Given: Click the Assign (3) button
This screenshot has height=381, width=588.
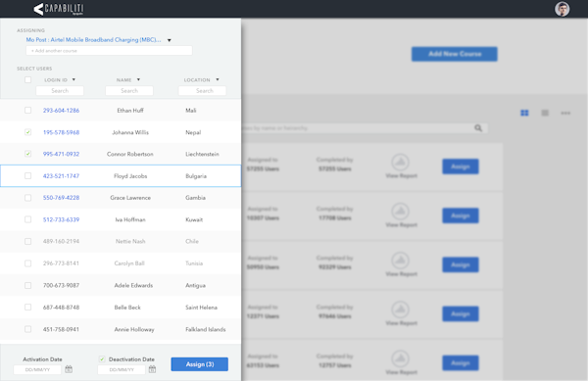Looking at the screenshot, I should click(200, 364).
